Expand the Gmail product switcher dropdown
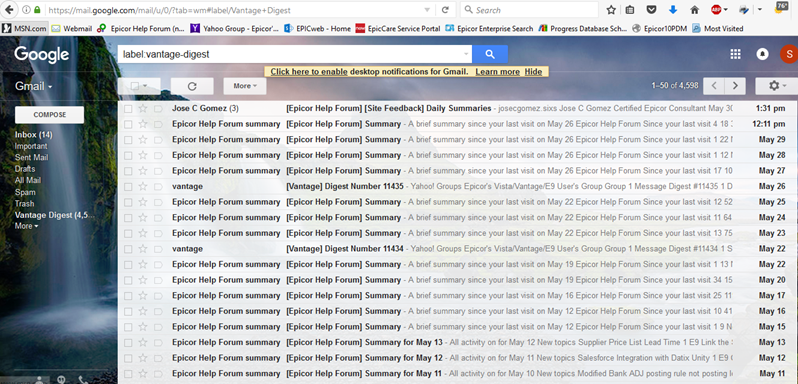The image size is (798, 384). pos(34,86)
